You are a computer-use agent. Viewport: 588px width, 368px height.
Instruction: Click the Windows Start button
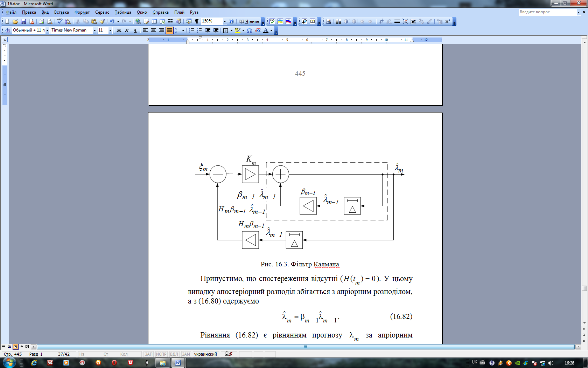click(x=9, y=362)
